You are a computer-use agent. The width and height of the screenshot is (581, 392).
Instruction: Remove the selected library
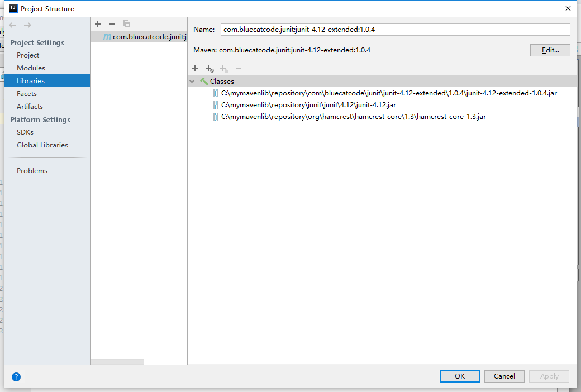click(x=112, y=24)
